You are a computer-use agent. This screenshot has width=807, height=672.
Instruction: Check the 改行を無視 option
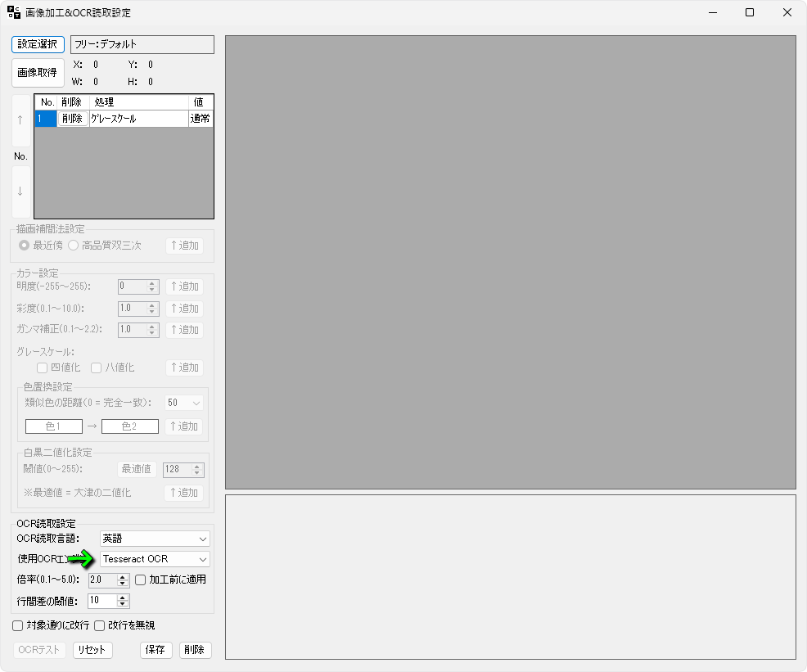(100, 625)
